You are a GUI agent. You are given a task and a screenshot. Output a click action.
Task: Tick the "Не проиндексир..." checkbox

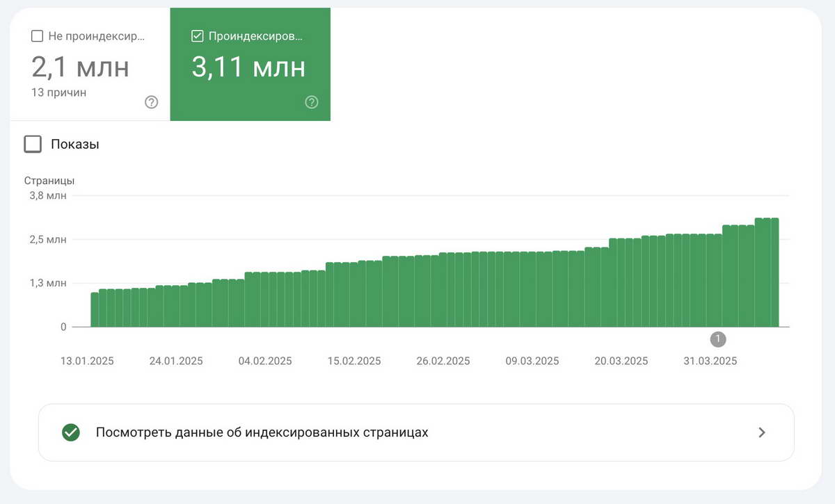tap(38, 36)
